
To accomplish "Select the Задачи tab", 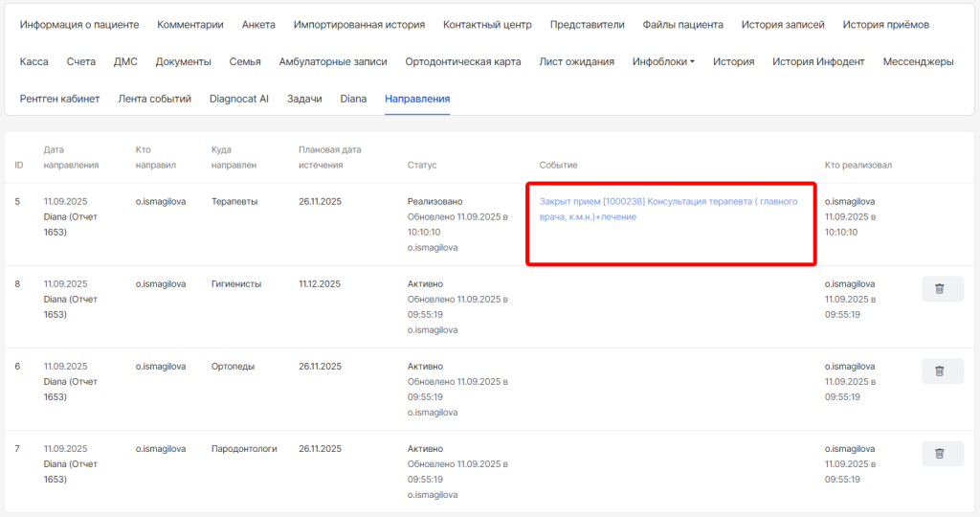I will (304, 99).
